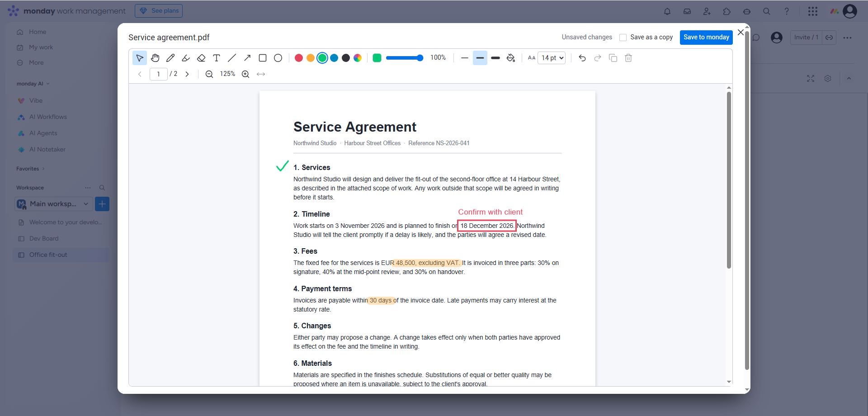868x416 pixels.
Task: Click the document vertical scrollbar
Action: [729, 180]
